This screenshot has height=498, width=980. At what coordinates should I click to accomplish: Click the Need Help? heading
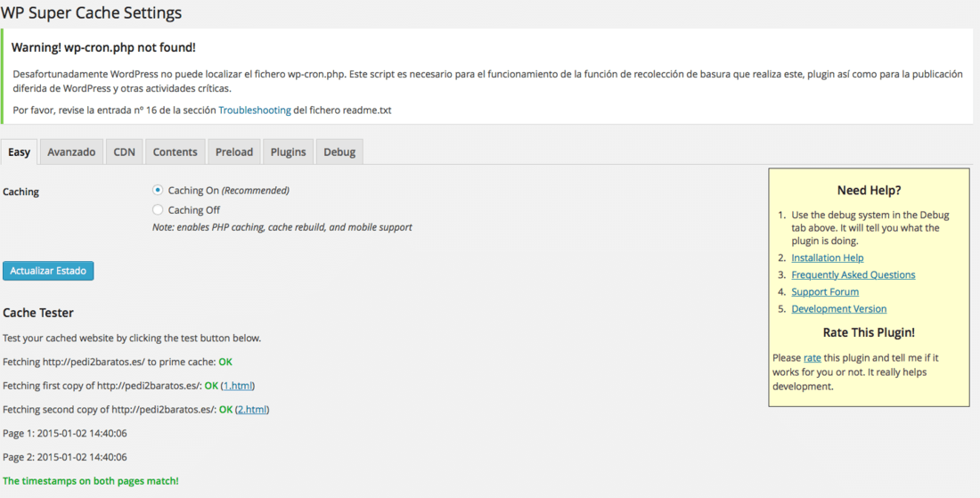869,191
